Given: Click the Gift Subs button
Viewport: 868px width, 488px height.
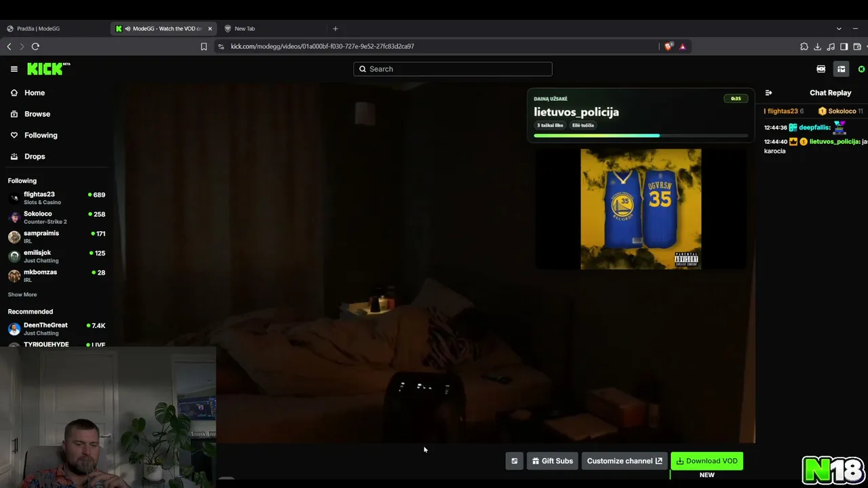Looking at the screenshot, I should coord(552,461).
